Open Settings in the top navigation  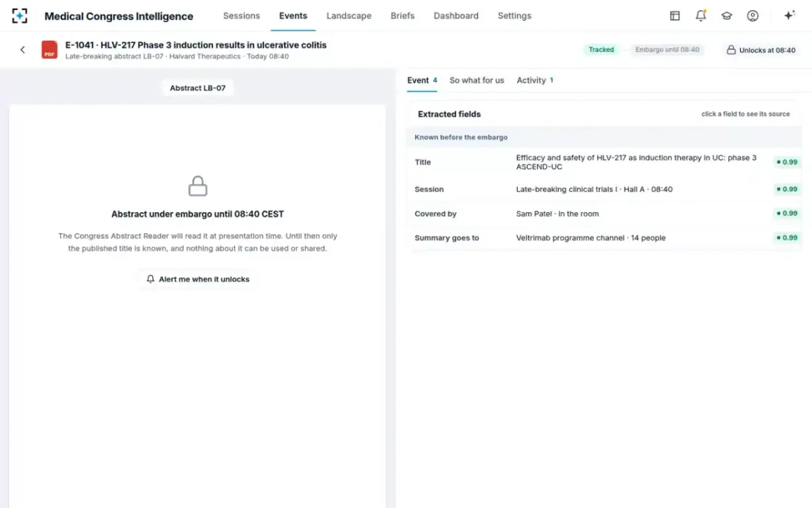tap(514, 16)
